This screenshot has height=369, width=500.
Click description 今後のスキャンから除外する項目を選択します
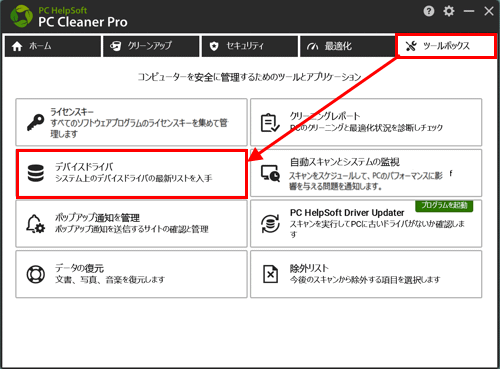tap(365, 279)
